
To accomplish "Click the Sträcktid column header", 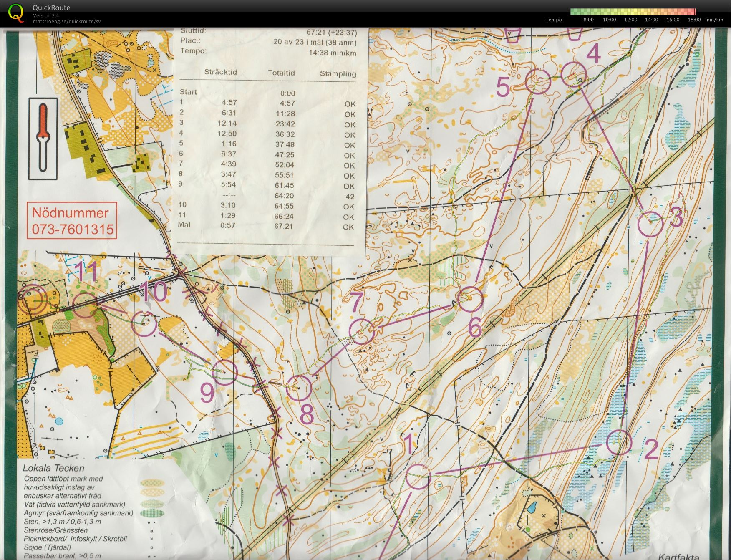I will [x=220, y=72].
